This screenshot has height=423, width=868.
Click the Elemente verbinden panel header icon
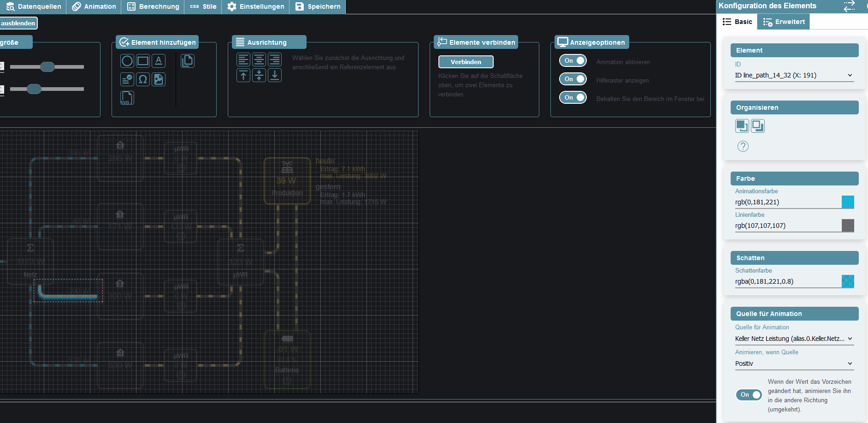pos(442,42)
